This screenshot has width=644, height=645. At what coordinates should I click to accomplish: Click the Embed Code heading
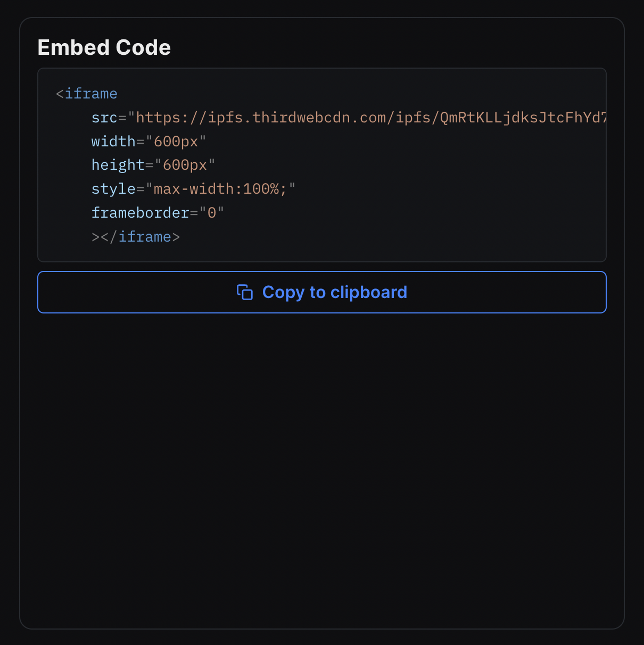pos(104,47)
